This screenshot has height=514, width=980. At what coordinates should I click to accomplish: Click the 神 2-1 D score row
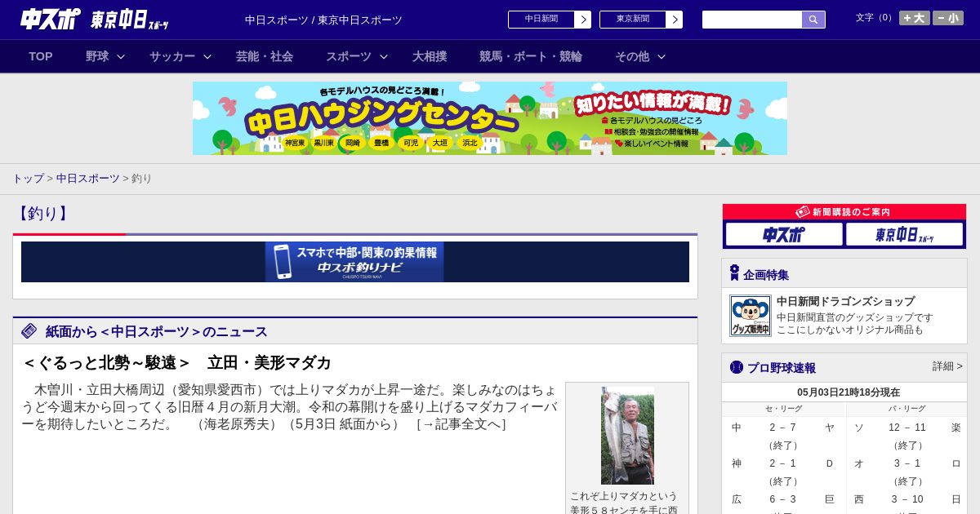coord(783,463)
